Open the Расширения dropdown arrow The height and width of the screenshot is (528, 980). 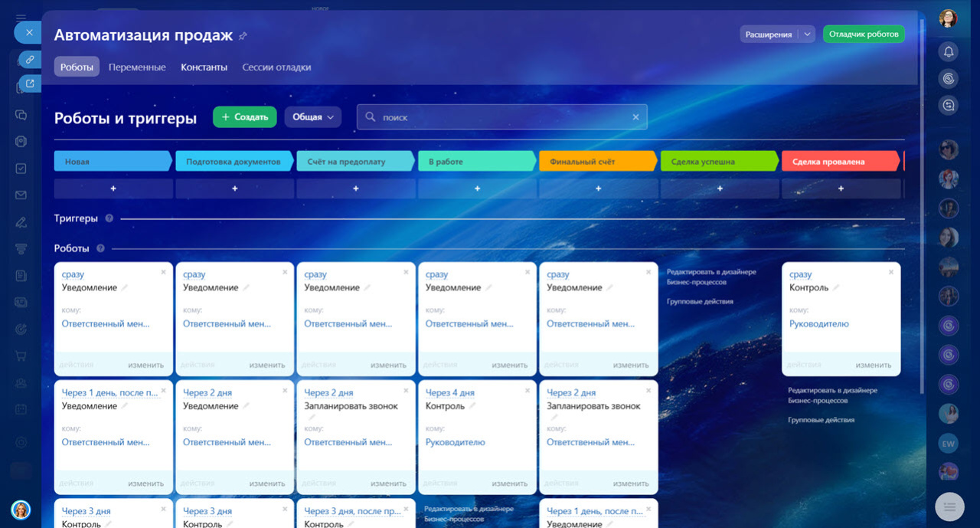click(806, 34)
